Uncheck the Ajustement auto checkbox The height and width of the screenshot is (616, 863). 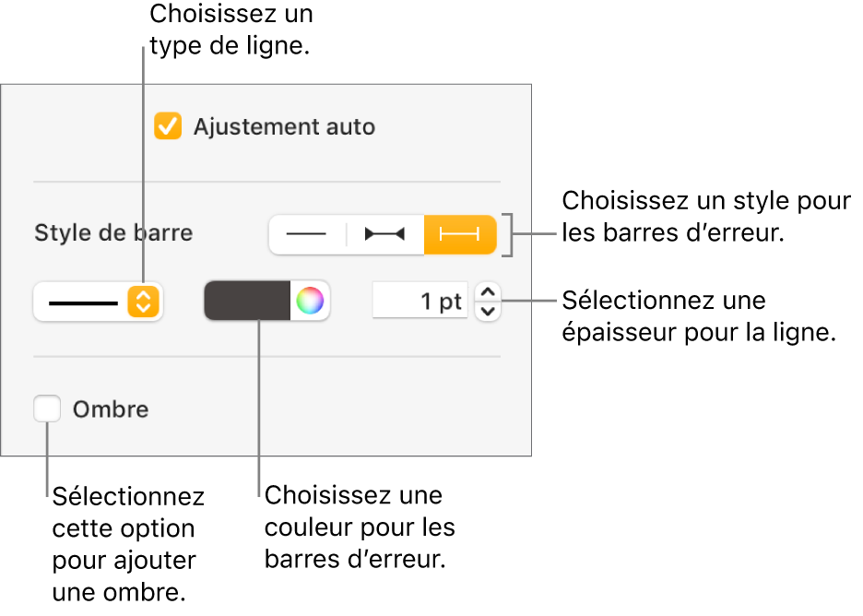pyautogui.click(x=168, y=126)
